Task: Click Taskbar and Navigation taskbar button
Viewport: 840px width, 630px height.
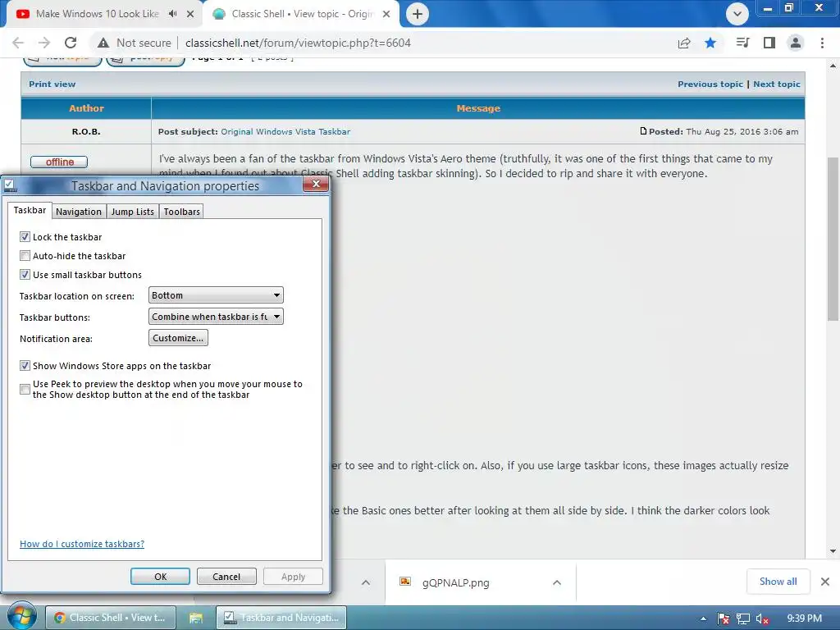Action: coord(281,618)
